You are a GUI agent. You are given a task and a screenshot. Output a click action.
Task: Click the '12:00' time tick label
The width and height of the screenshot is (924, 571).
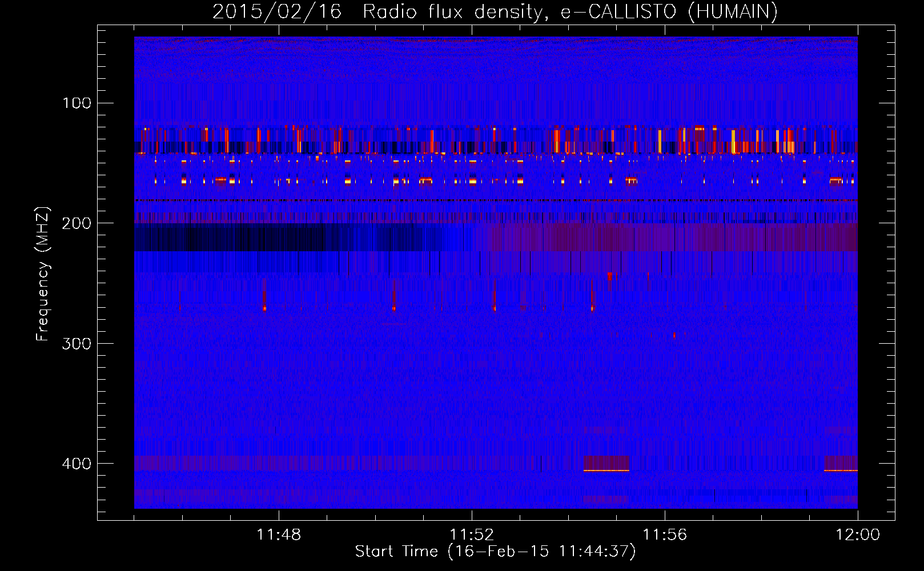click(x=858, y=535)
